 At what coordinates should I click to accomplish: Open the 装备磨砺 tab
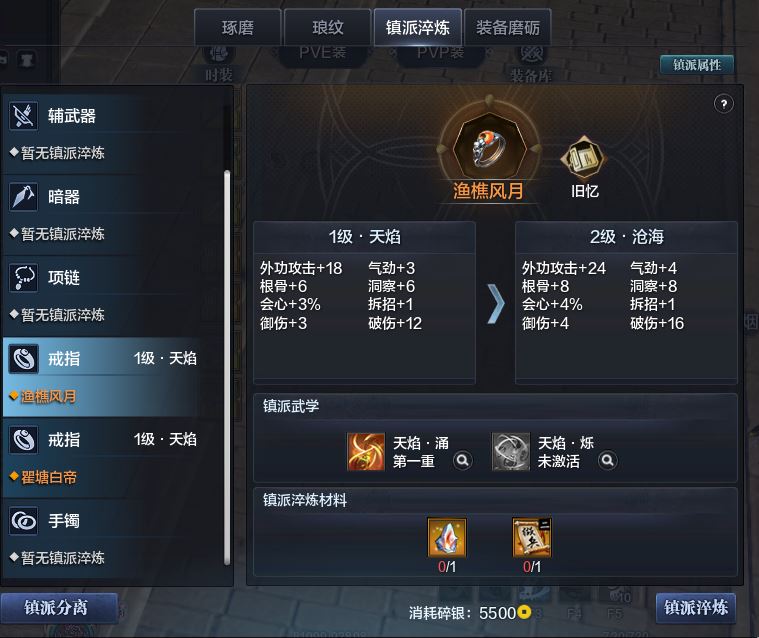[508, 28]
